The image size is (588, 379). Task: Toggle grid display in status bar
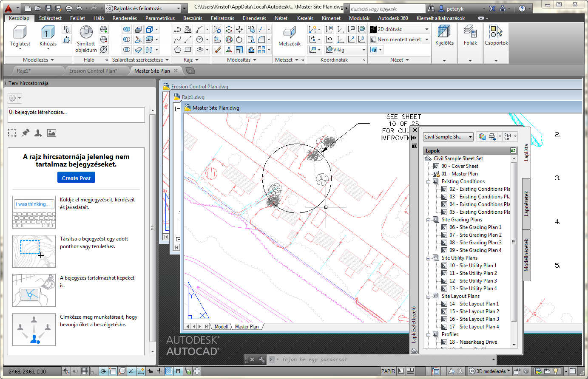(84, 371)
